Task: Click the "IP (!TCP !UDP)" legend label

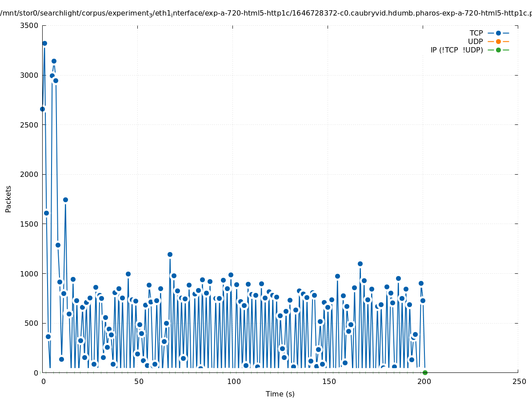Action: [x=456, y=50]
